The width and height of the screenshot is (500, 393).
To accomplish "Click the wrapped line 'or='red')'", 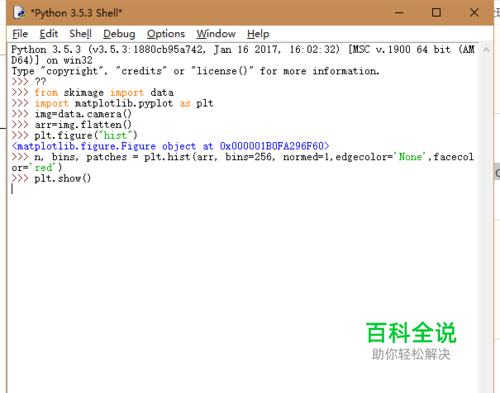I will point(37,167).
